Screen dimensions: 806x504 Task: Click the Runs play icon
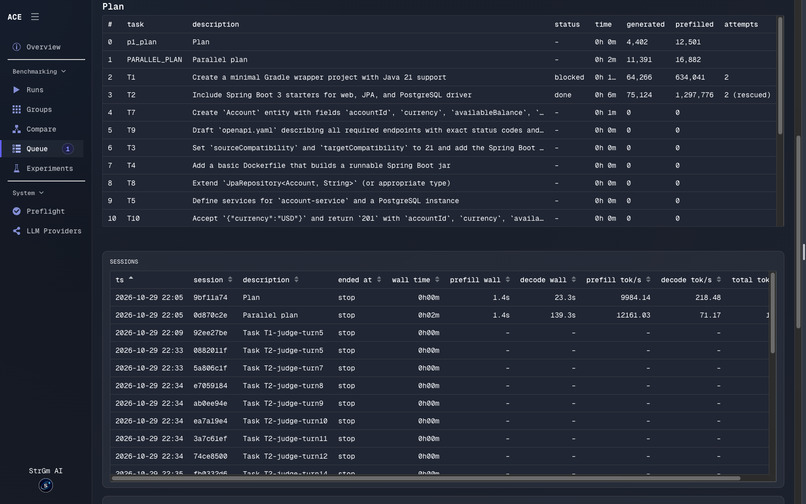pyautogui.click(x=16, y=89)
